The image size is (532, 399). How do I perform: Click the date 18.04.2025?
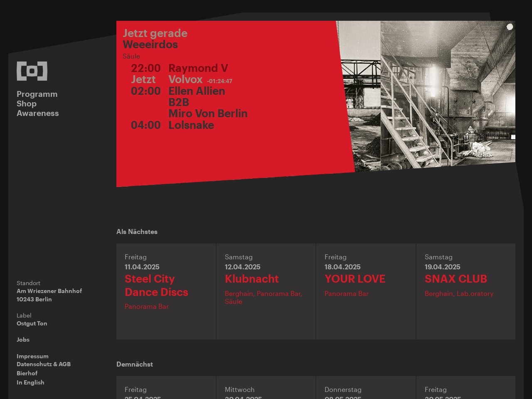(x=342, y=267)
